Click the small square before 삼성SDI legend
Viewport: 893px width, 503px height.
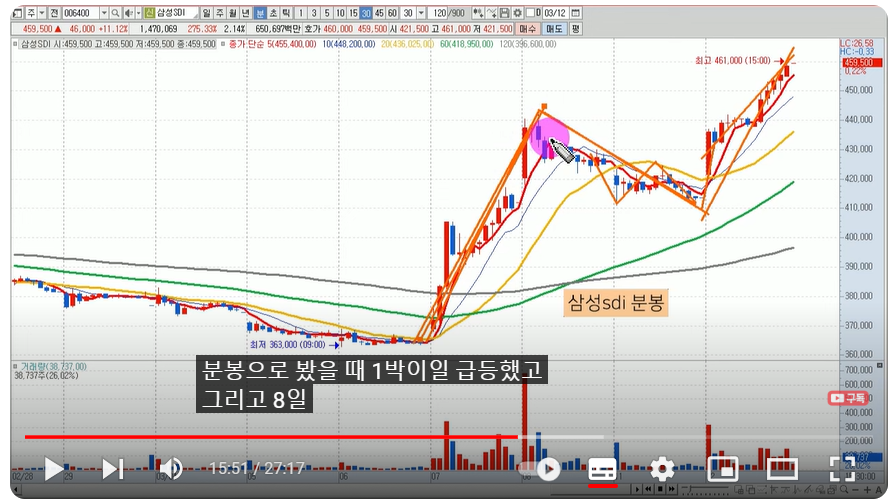[x=15, y=44]
